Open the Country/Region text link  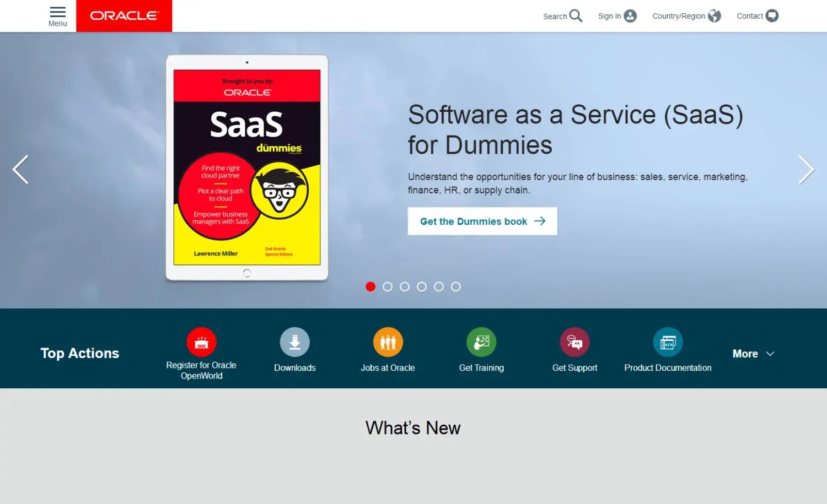[679, 16]
